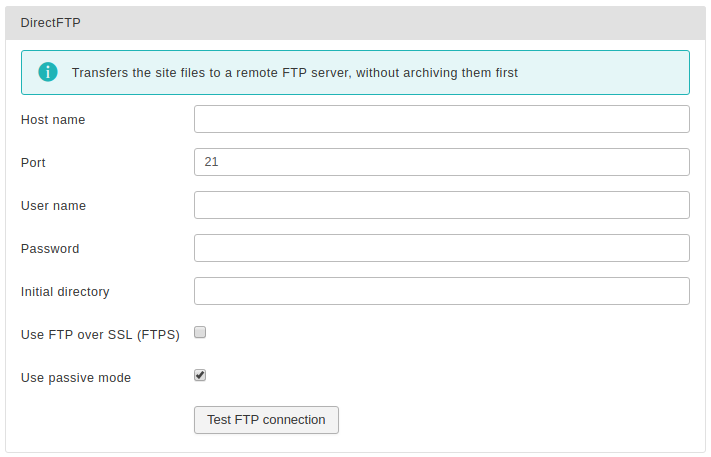Click into the Port field showing 21
Image resolution: width=711 pixels, height=457 pixels.
[442, 162]
